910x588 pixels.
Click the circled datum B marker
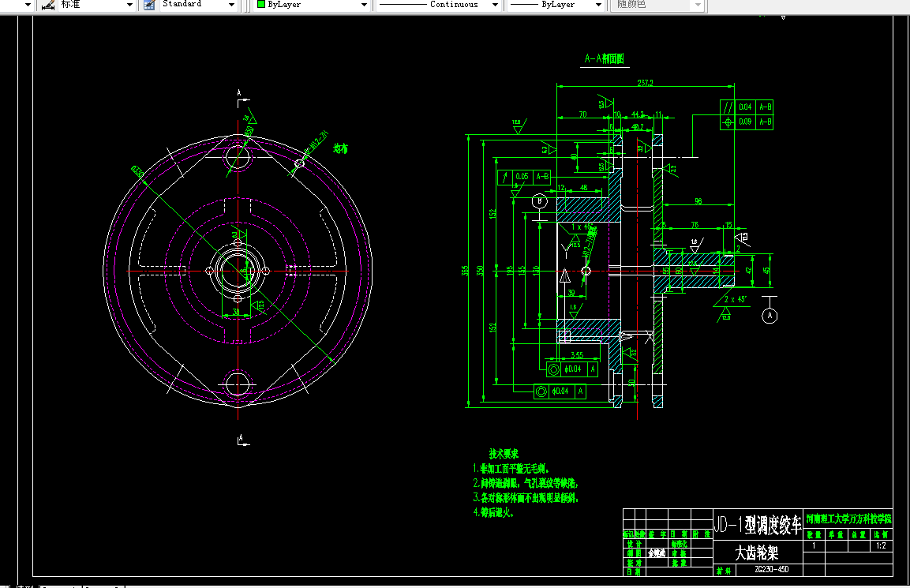tap(539, 201)
